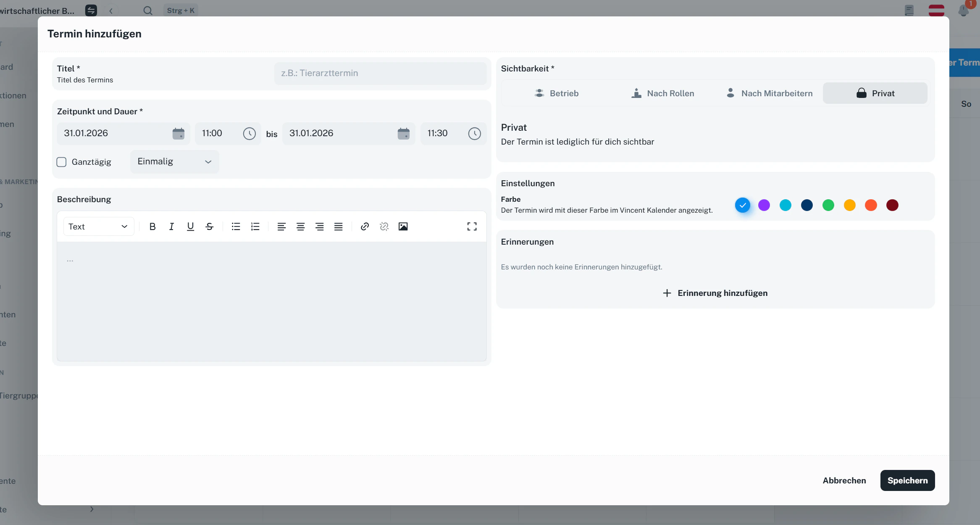Open start date calendar picker

pyautogui.click(x=178, y=134)
